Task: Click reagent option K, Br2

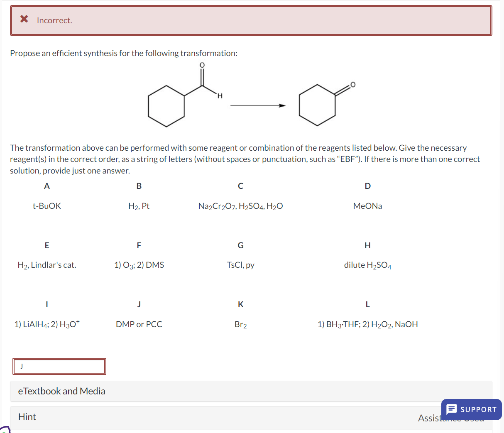Action: (x=240, y=324)
